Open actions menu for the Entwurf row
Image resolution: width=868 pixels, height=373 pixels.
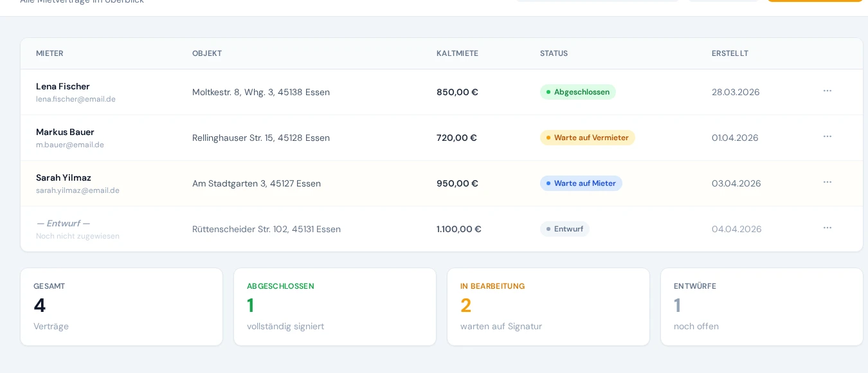click(827, 228)
